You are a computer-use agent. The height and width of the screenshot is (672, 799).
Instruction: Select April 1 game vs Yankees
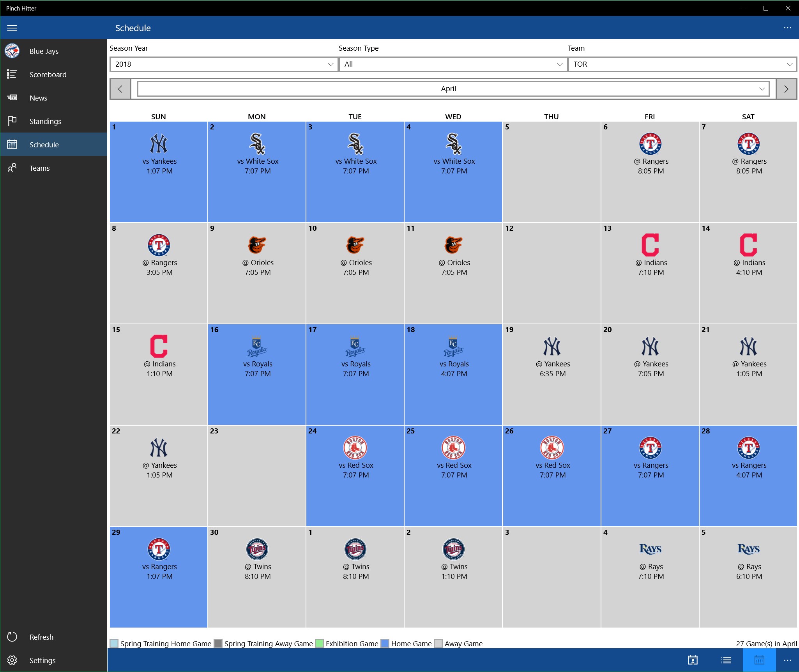159,172
